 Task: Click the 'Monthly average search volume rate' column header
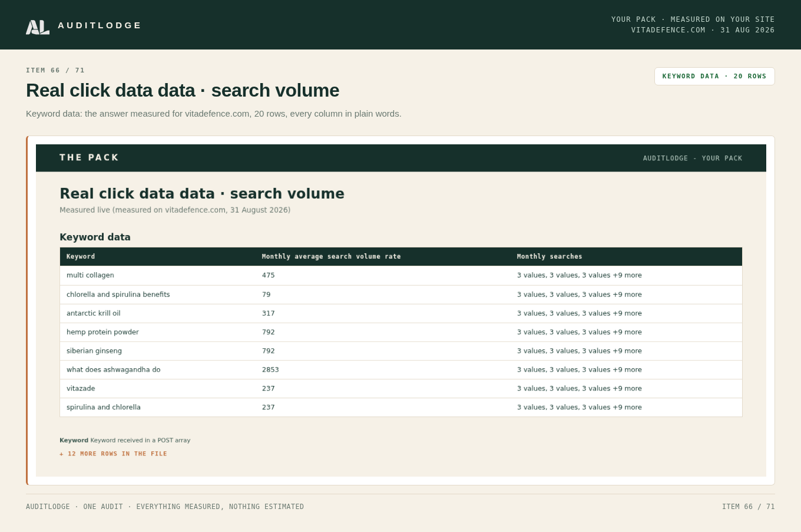pos(331,257)
